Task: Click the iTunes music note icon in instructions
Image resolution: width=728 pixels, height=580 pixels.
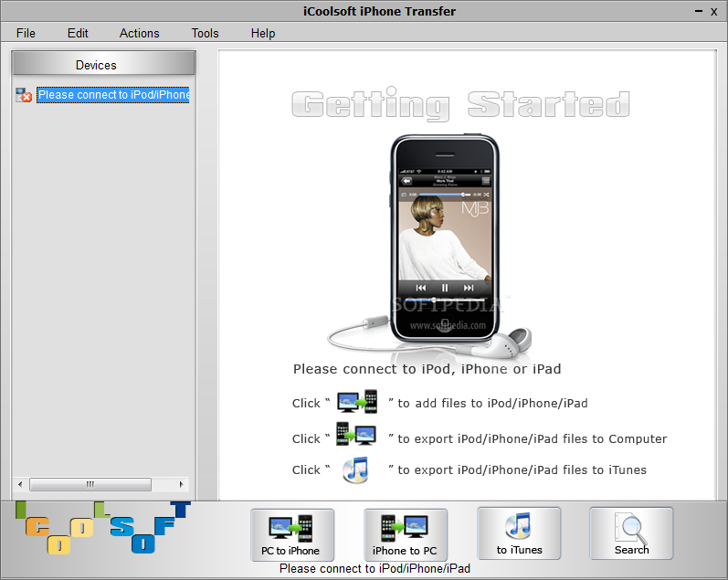Action: tap(356, 469)
